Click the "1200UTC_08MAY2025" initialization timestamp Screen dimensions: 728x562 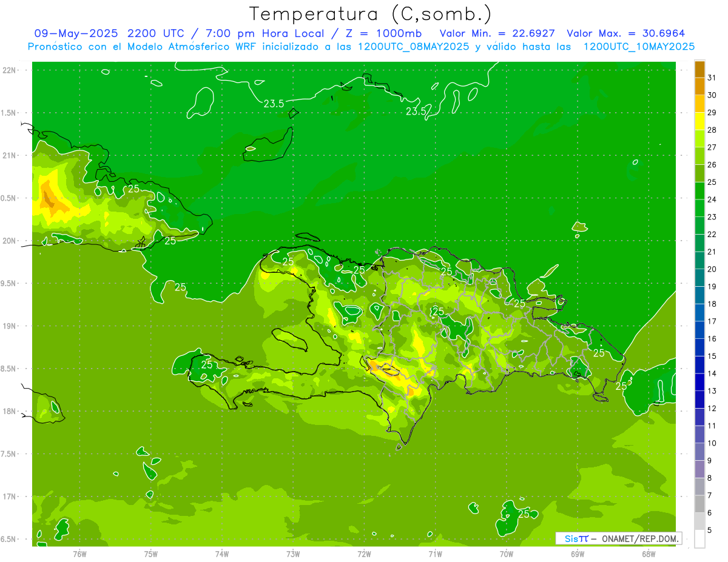coord(413,47)
